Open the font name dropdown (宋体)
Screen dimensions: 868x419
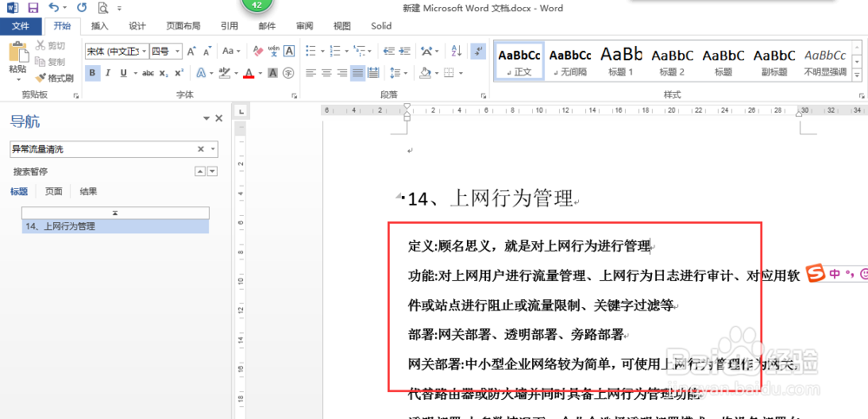145,51
